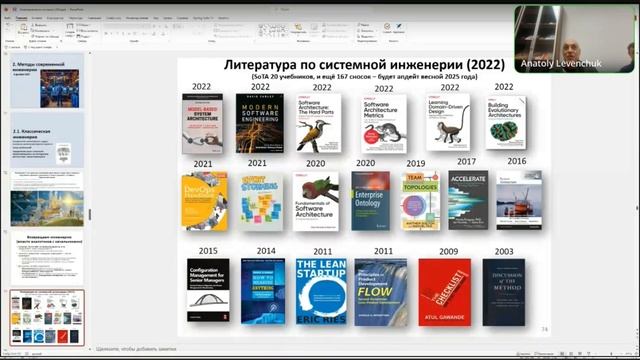
Task: Select the 'DevOps Handbook' book cover
Action: [204, 201]
